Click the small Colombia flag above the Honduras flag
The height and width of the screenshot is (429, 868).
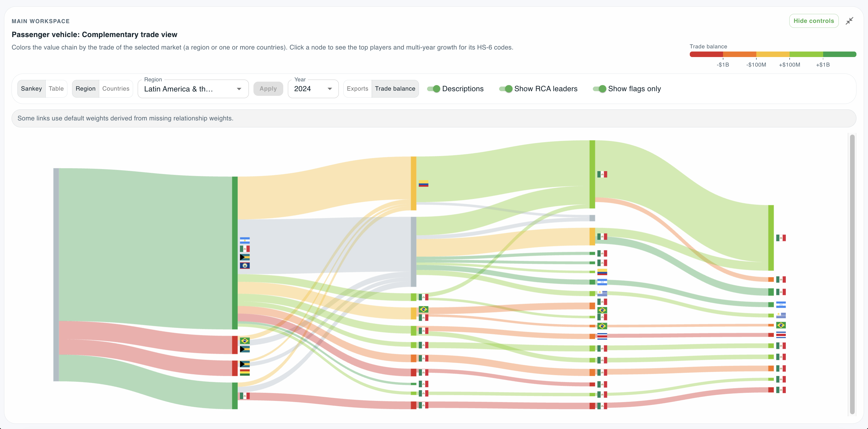602,272
